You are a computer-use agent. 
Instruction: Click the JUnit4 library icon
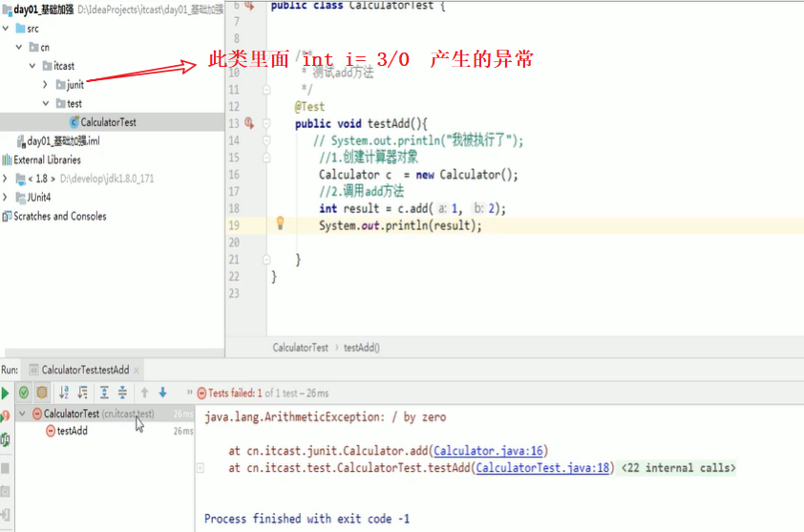pyautogui.click(x=20, y=198)
